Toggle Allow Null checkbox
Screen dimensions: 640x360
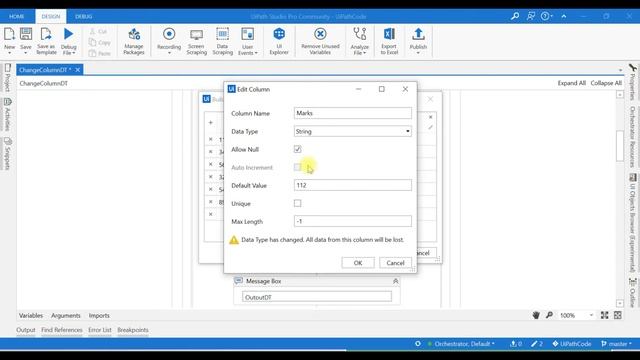tap(298, 149)
